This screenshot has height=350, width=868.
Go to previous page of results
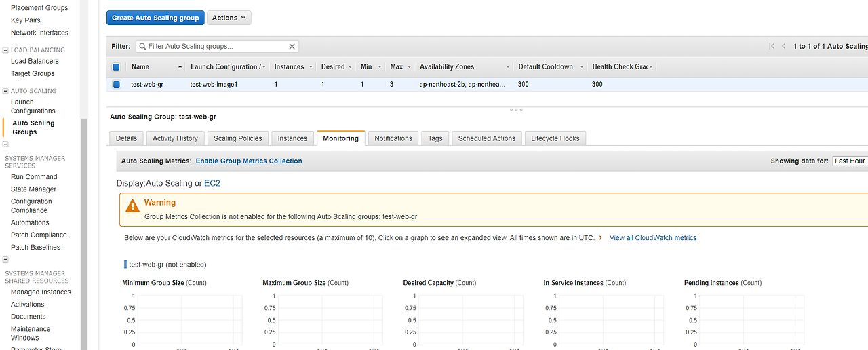pos(785,46)
